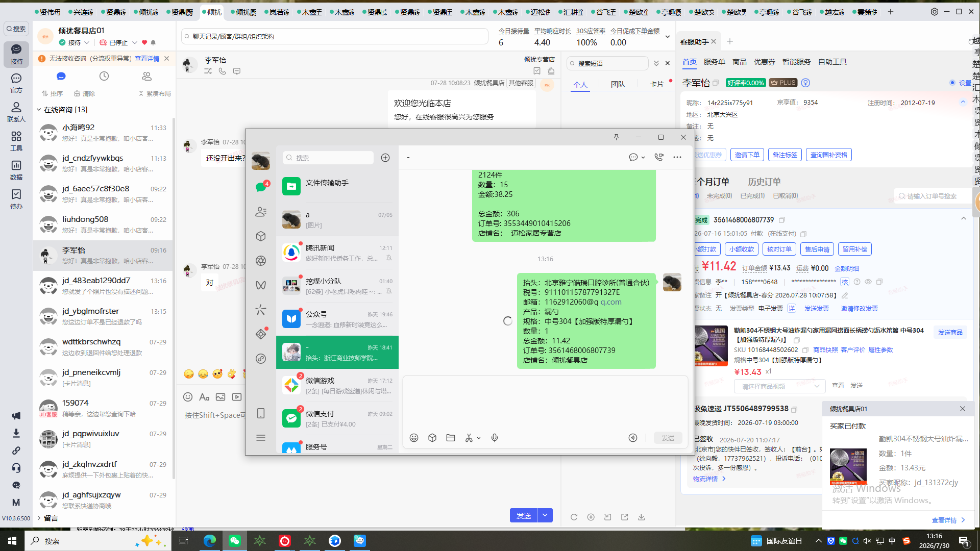Switch quick phrases to the 卡片 tab
The height and width of the screenshot is (551, 980).
[657, 84]
